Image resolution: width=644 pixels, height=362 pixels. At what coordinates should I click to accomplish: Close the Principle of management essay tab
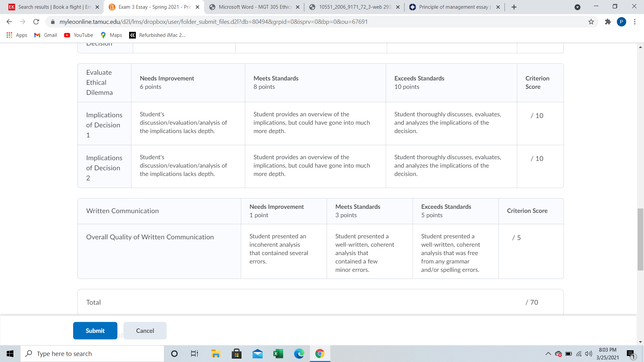coord(498,7)
